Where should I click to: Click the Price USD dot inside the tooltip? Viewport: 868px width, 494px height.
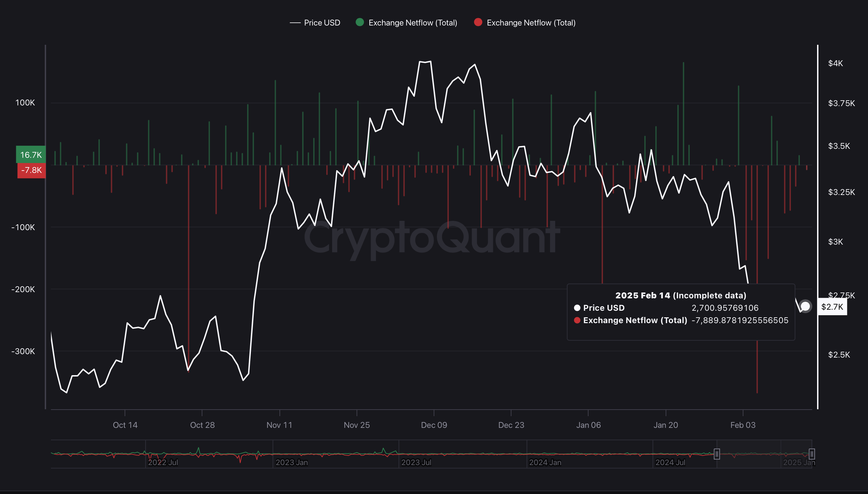578,308
